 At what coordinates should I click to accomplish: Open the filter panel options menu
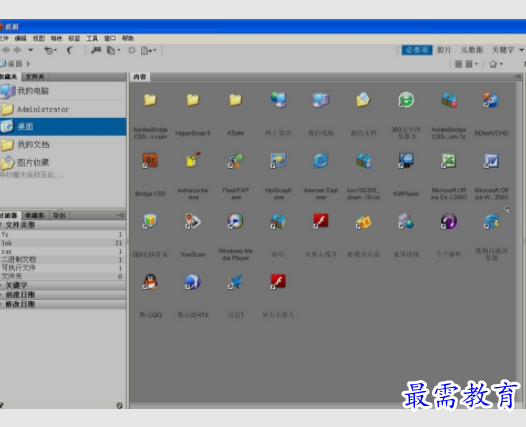tap(121, 215)
